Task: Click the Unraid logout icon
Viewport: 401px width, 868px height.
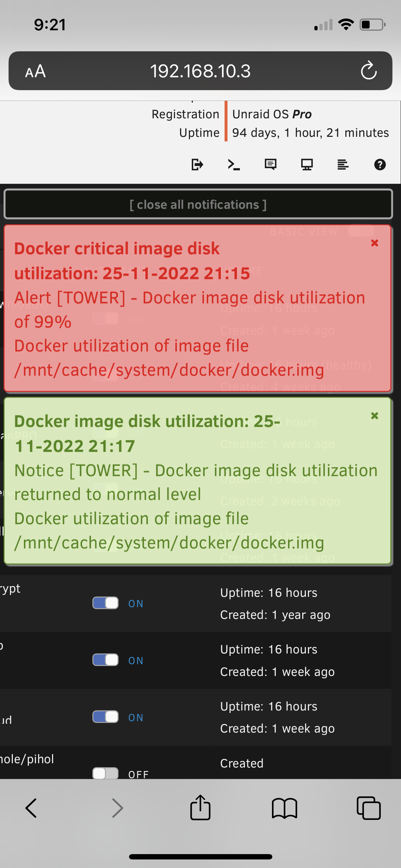Action: 197,165
